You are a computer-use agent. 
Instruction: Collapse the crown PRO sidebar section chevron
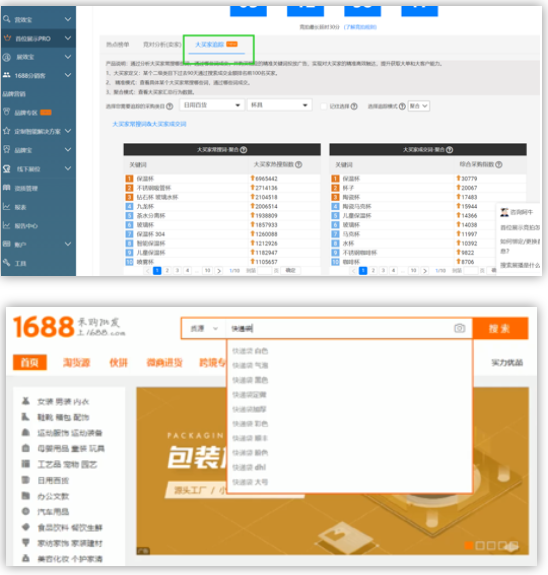click(x=68, y=38)
